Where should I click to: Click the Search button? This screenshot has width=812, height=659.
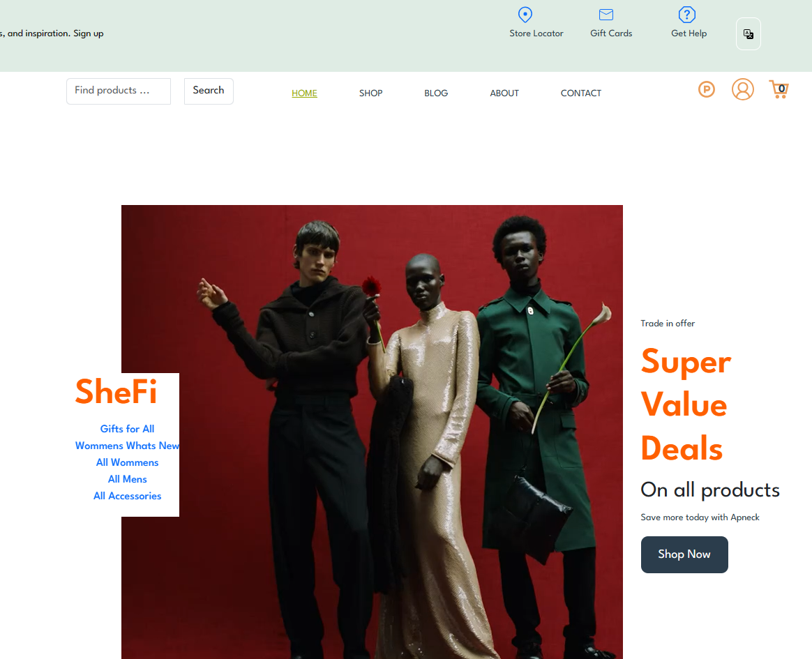coord(209,91)
